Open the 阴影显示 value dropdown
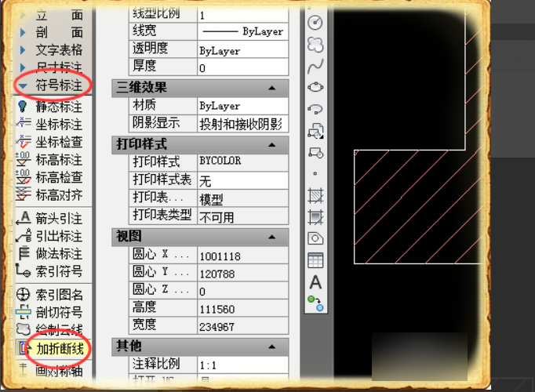 coord(243,124)
